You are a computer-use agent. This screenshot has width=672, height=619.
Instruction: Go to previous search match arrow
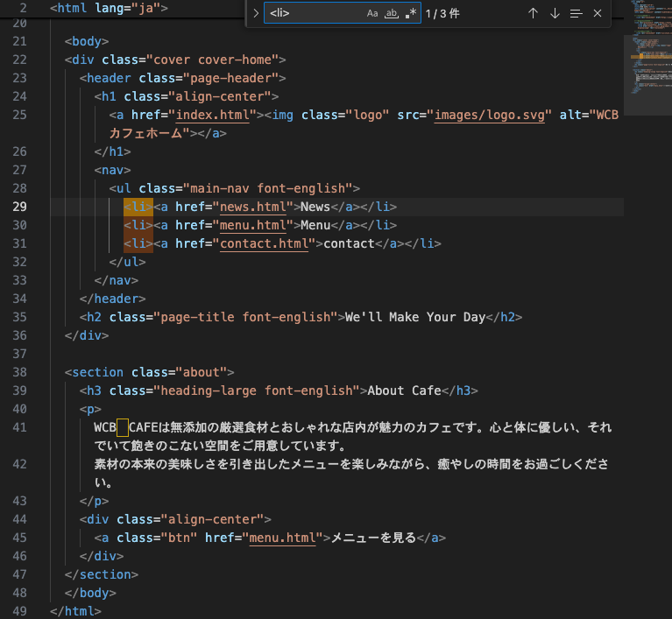point(533,14)
